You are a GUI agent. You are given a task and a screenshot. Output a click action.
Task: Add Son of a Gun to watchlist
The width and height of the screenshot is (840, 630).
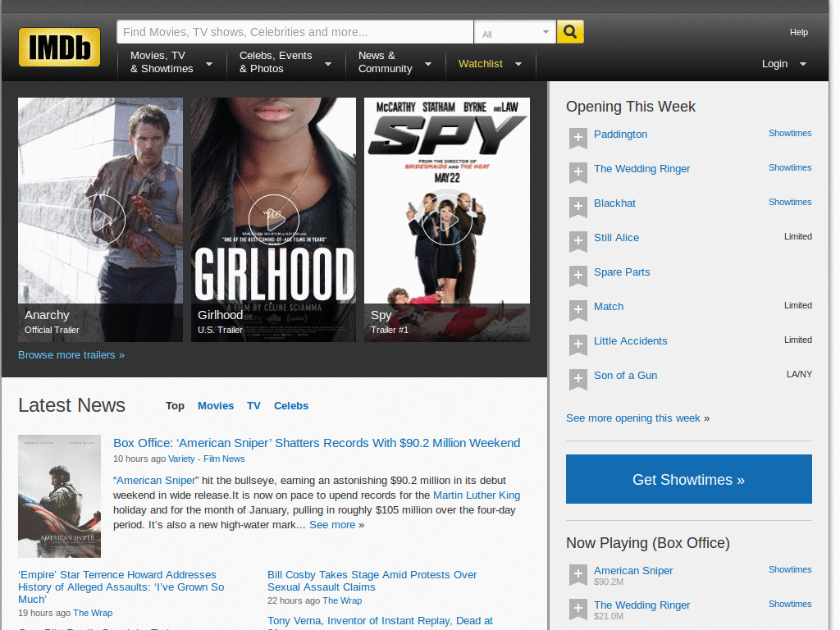[578, 379]
